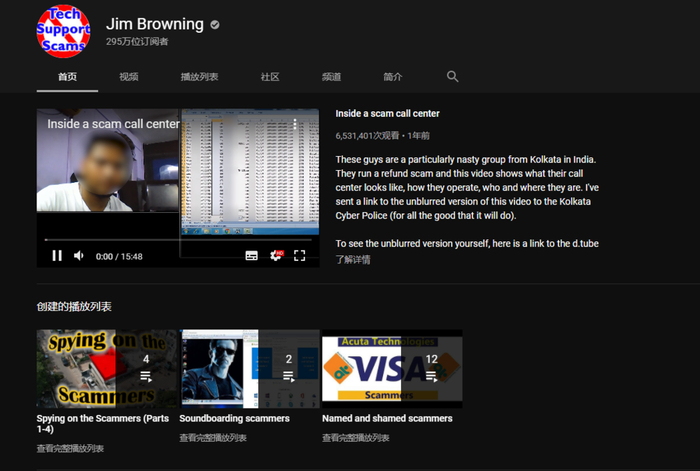Open the 简介 tab
This screenshot has width=700, height=471.
coord(393,77)
